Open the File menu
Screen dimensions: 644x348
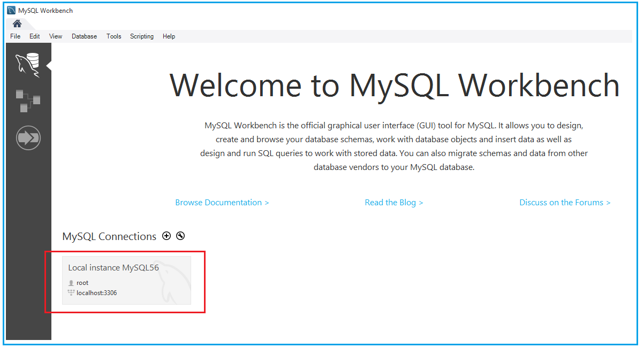(x=16, y=36)
